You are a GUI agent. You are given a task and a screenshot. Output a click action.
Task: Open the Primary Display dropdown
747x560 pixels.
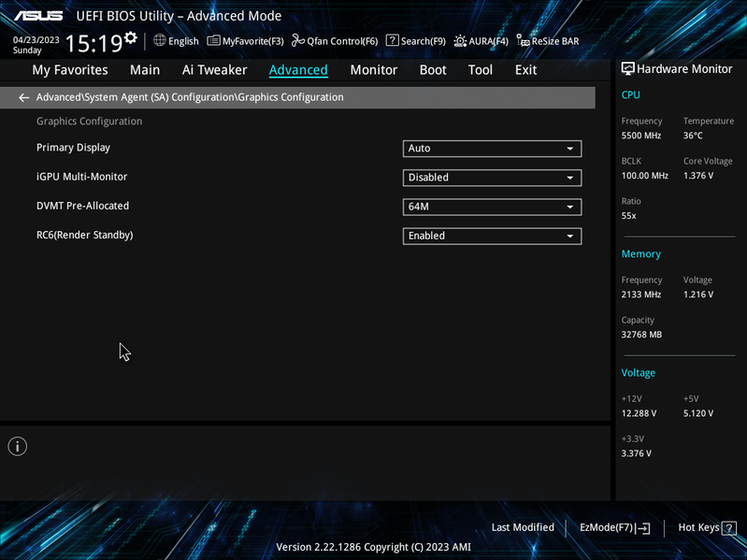pyautogui.click(x=492, y=149)
